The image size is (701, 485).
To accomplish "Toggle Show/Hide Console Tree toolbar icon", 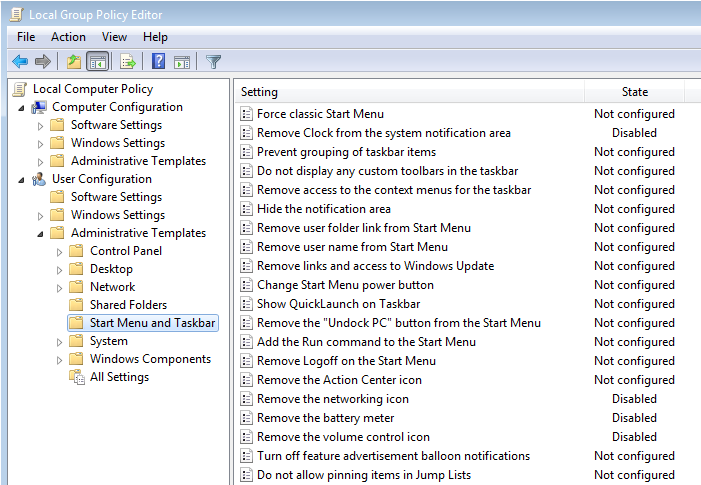I will (x=98, y=61).
